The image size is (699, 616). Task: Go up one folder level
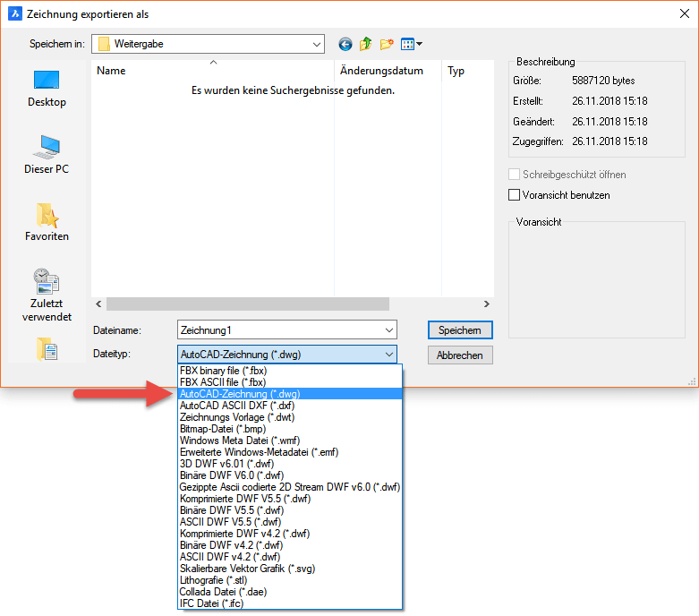pyautogui.click(x=366, y=44)
